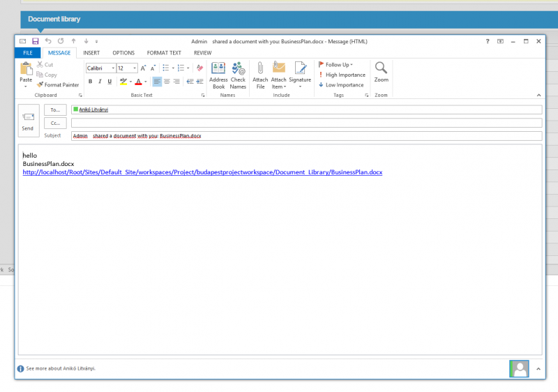Image resolution: width=558 pixels, height=392 pixels.
Task: Open Attach Item menu
Action: [x=278, y=75]
